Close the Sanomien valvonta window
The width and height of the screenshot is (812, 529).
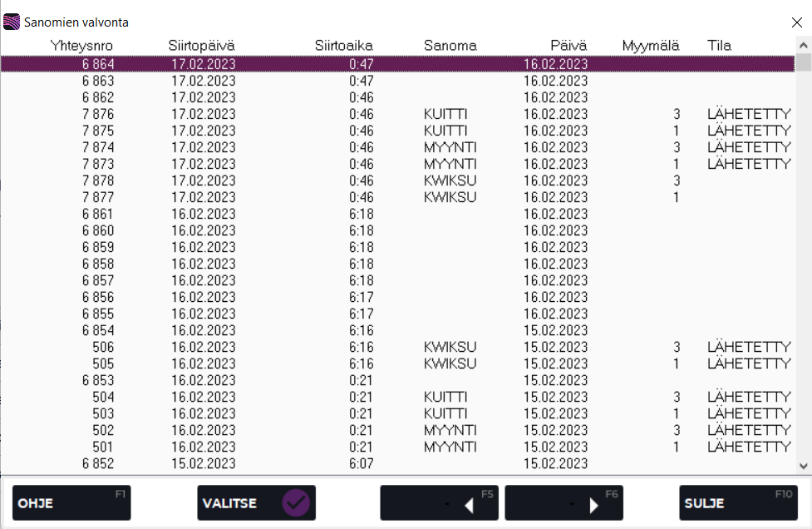[x=796, y=22]
